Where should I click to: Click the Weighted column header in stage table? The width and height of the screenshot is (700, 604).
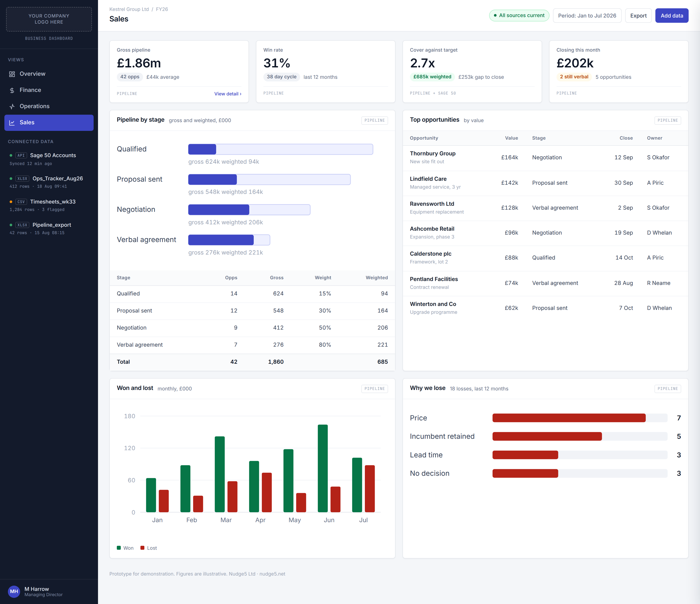click(377, 278)
